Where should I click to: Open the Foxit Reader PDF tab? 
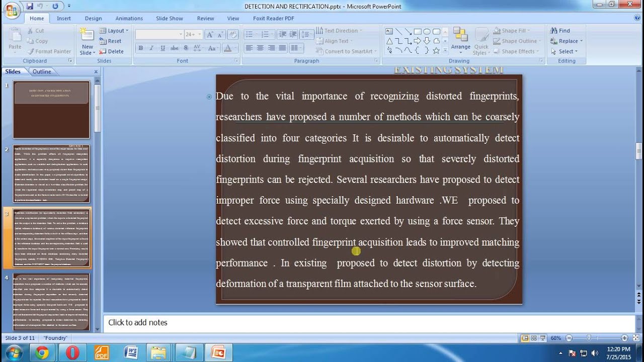(x=274, y=19)
